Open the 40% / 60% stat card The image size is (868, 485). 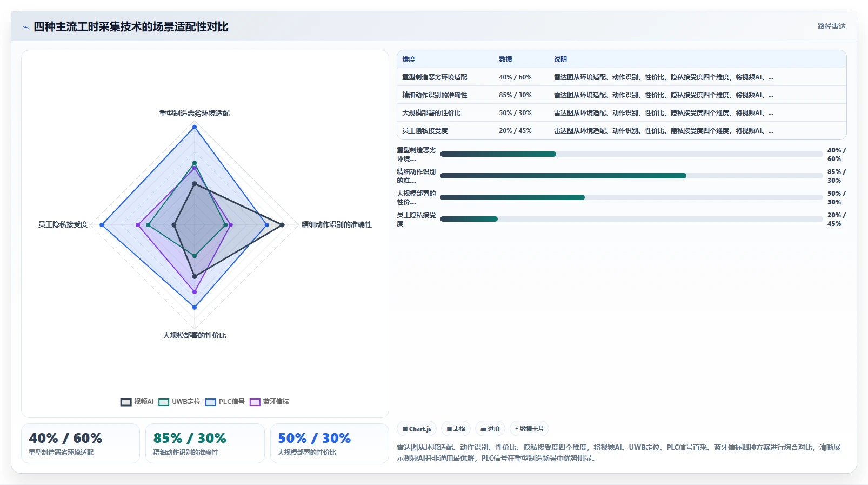click(x=81, y=443)
